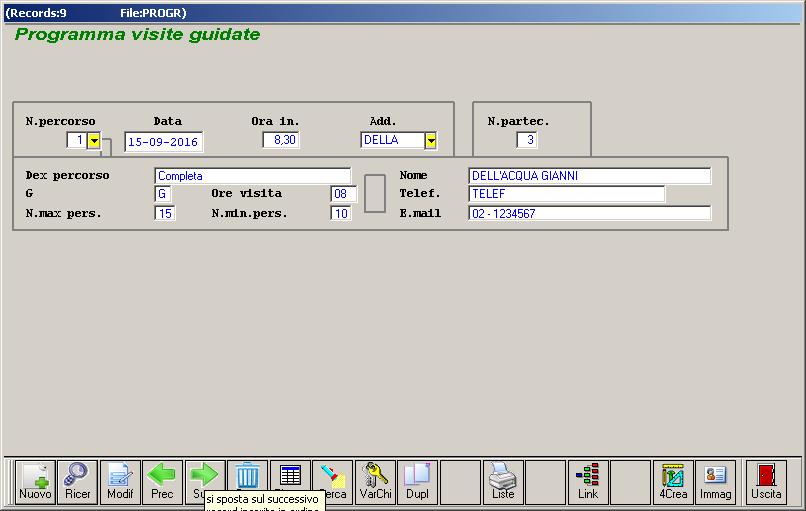Click the Telef. field with TELEF
Screen dimensions: 806x511
coord(566,194)
